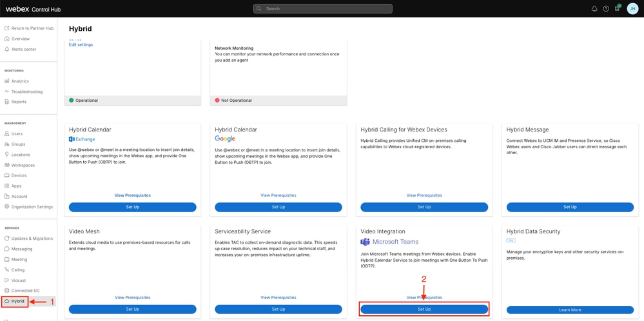Click the Not Operational status text
The height and width of the screenshot is (321, 644).
click(237, 100)
